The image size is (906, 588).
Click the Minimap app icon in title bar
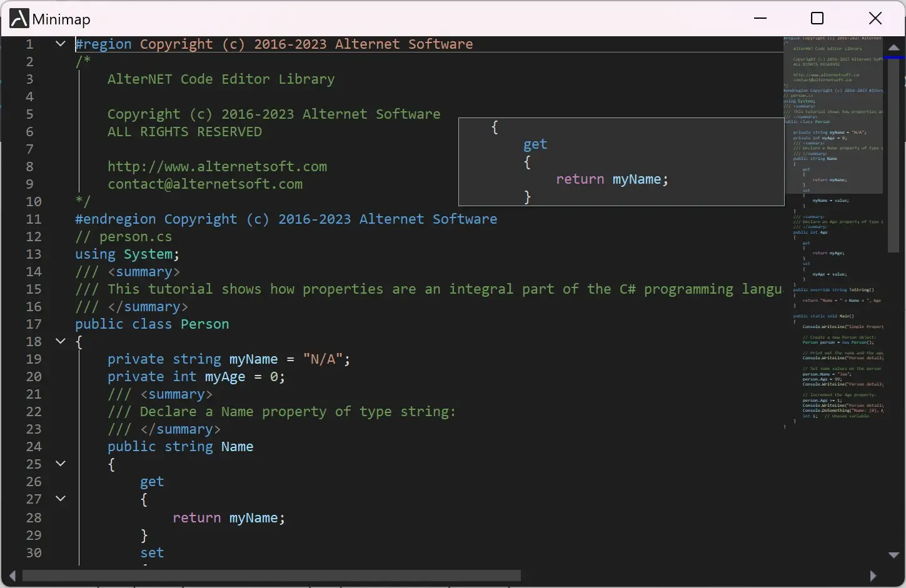click(19, 19)
